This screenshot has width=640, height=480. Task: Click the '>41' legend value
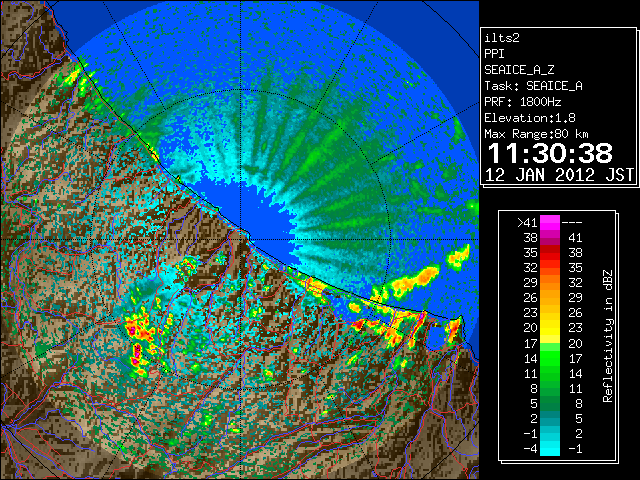coord(527,222)
